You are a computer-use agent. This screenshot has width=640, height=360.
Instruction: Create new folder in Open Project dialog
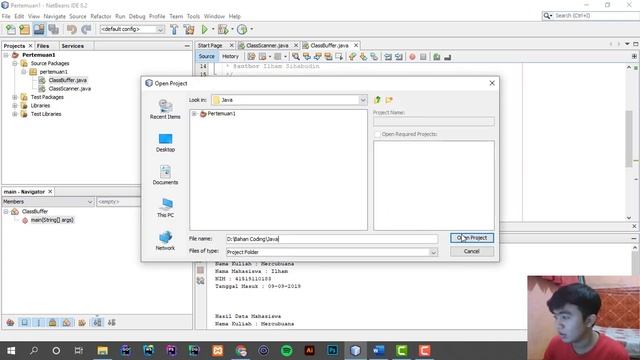click(389, 100)
